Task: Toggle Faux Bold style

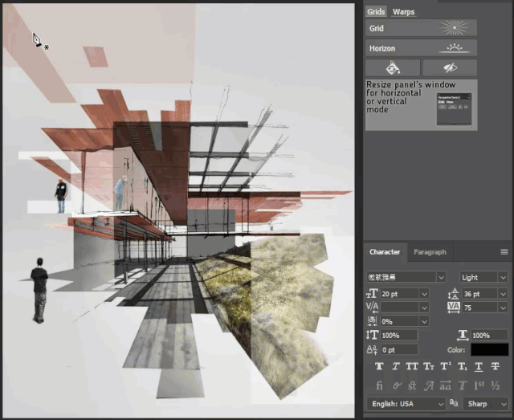Action: (x=379, y=366)
